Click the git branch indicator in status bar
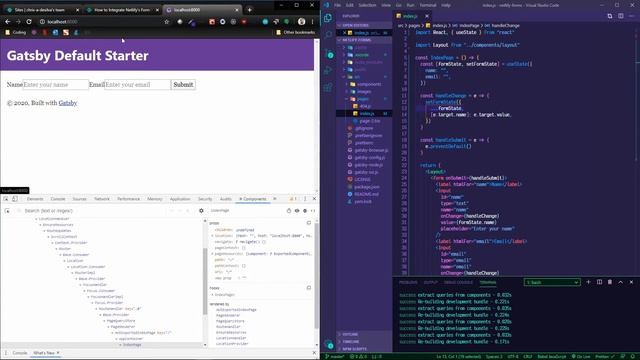Screen dimensions: 640x360 point(335,356)
